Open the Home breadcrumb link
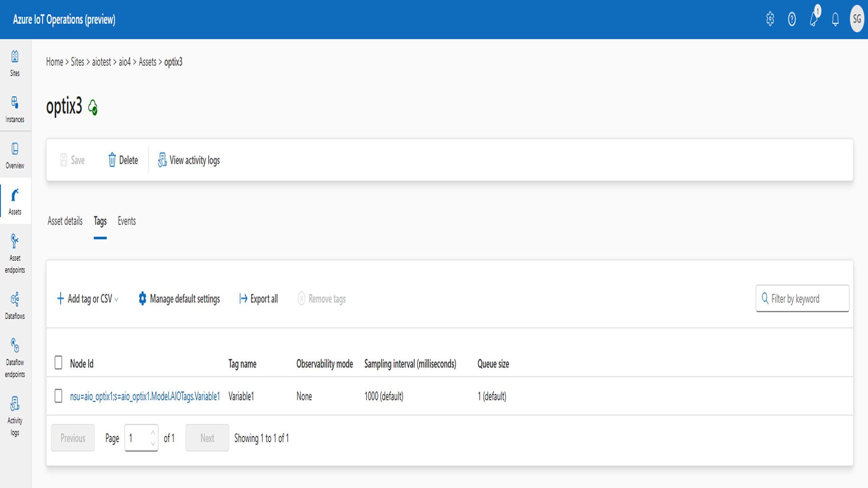 point(55,62)
